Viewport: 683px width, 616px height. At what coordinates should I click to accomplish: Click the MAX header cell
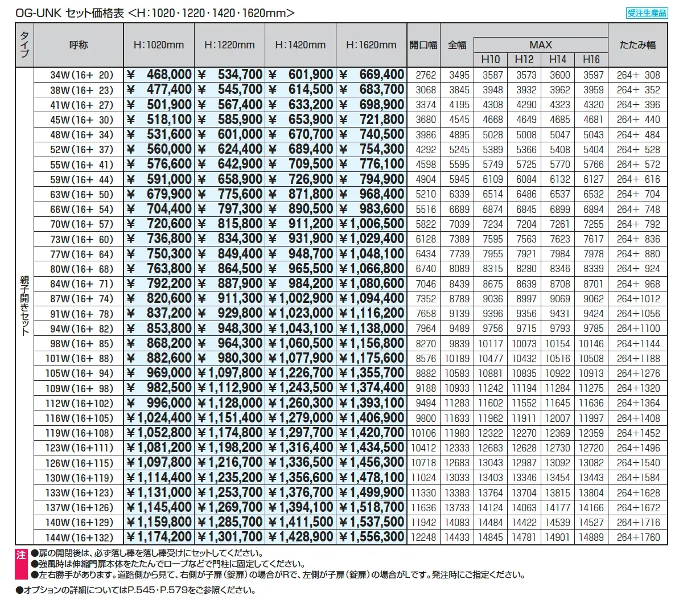[541, 44]
